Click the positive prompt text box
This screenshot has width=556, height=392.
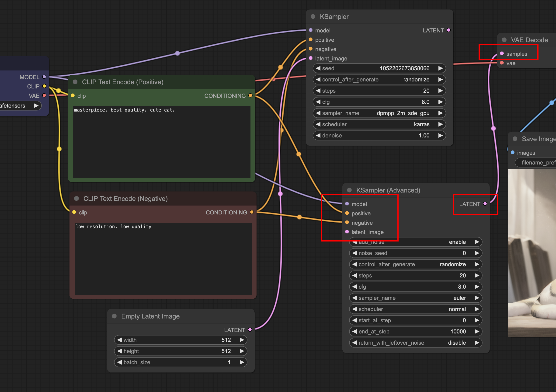[x=162, y=142]
